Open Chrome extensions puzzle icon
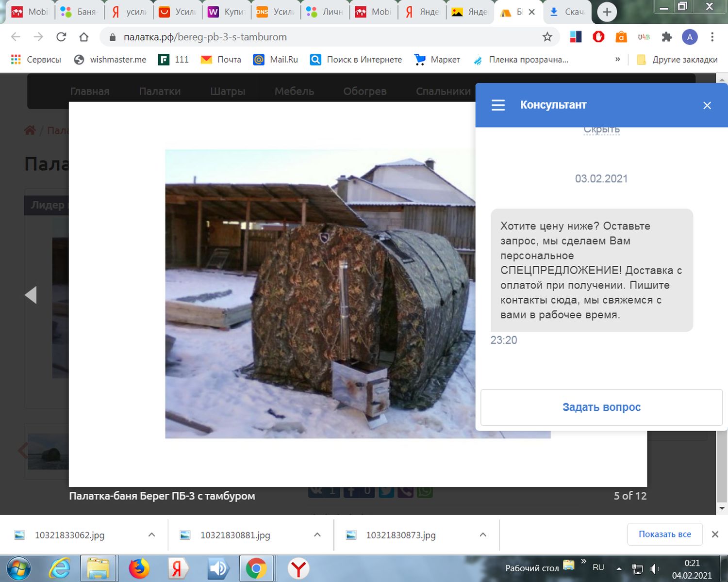 point(666,37)
